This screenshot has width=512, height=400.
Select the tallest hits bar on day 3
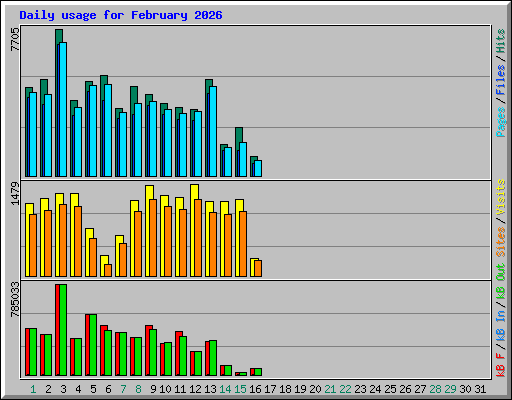(x=59, y=36)
